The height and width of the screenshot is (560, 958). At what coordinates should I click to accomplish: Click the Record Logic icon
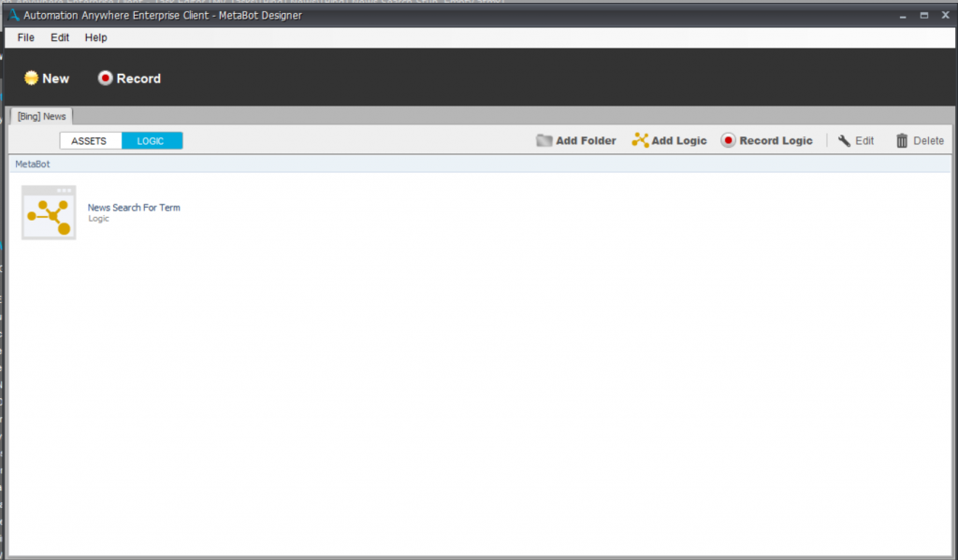tap(728, 140)
